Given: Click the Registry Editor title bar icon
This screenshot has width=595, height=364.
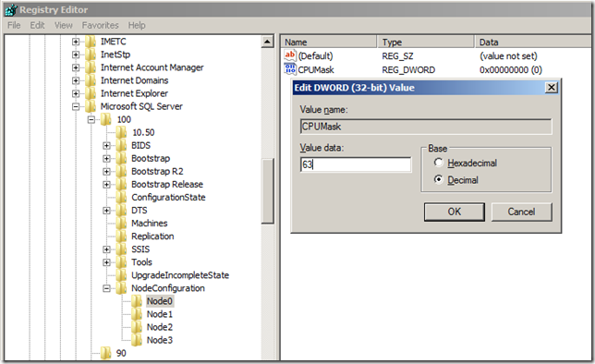Looking at the screenshot, I should pos(11,9).
